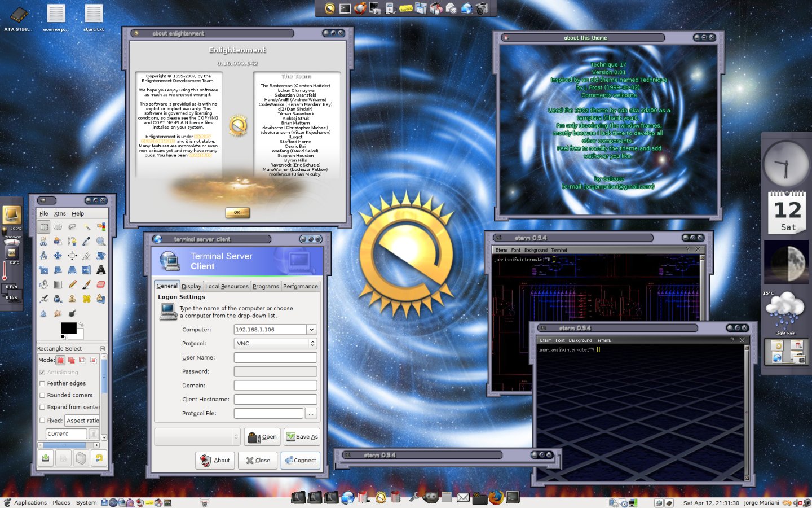
Task: Switch to the Local Resources tab
Action: (x=227, y=286)
